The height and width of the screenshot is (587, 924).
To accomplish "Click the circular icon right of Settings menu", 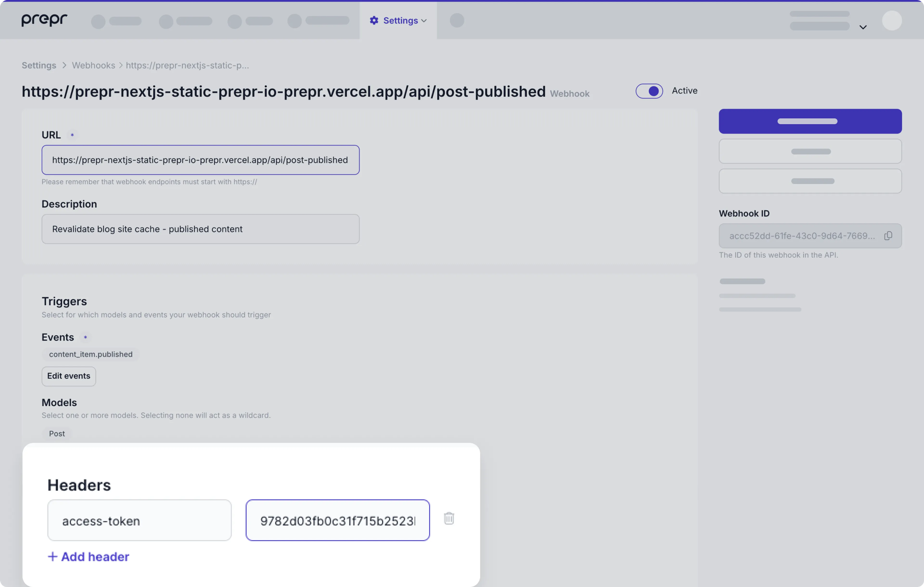I will (x=457, y=20).
